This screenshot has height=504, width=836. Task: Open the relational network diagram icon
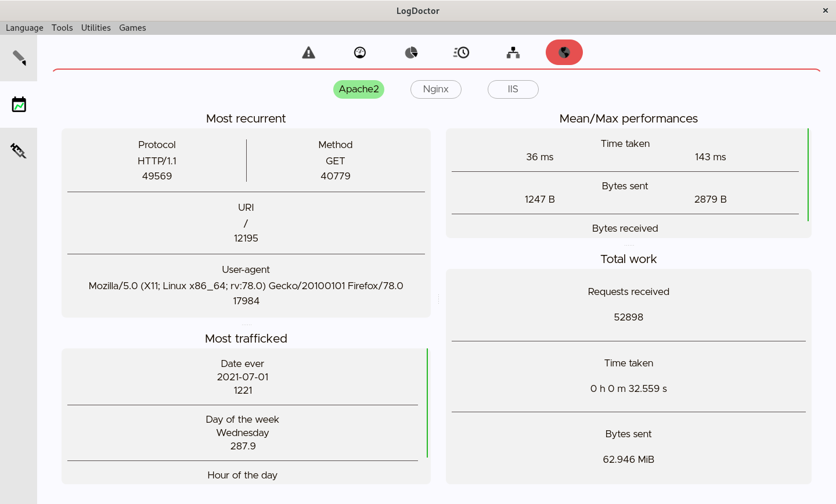[513, 52]
